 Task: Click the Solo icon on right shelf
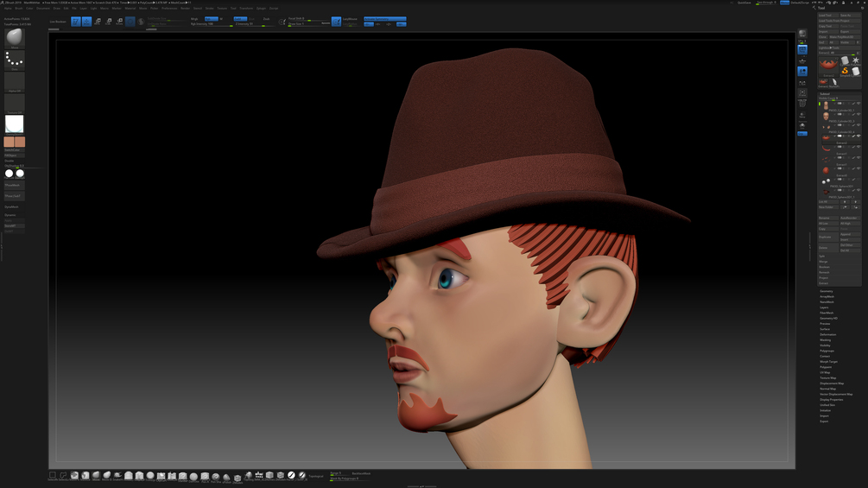point(802,125)
